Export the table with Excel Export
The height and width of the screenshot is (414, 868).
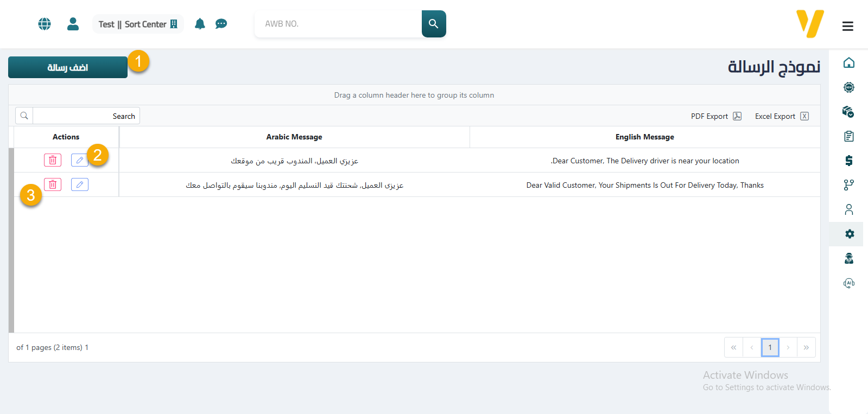click(782, 116)
